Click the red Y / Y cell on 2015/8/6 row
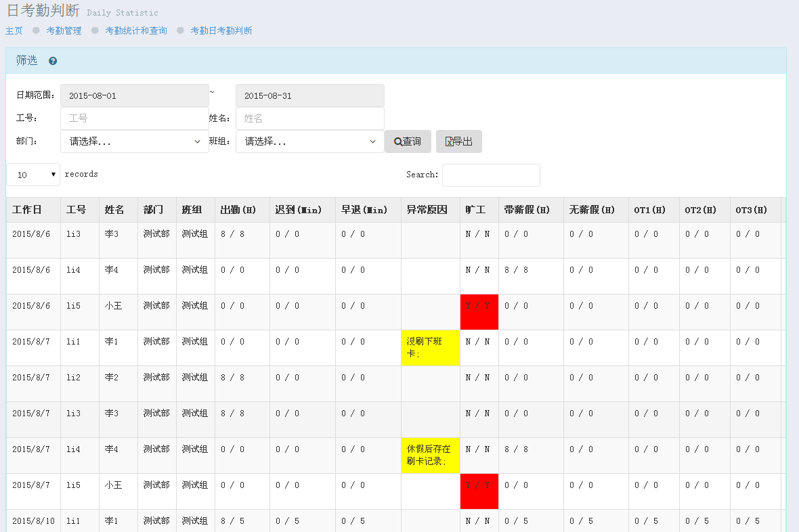 pyautogui.click(x=479, y=312)
